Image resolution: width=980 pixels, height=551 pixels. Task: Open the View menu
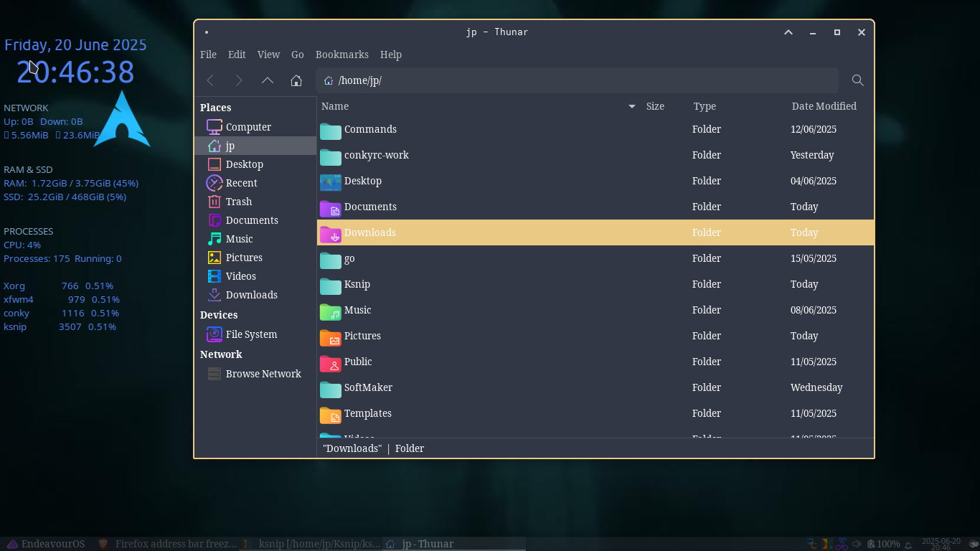[x=268, y=55]
